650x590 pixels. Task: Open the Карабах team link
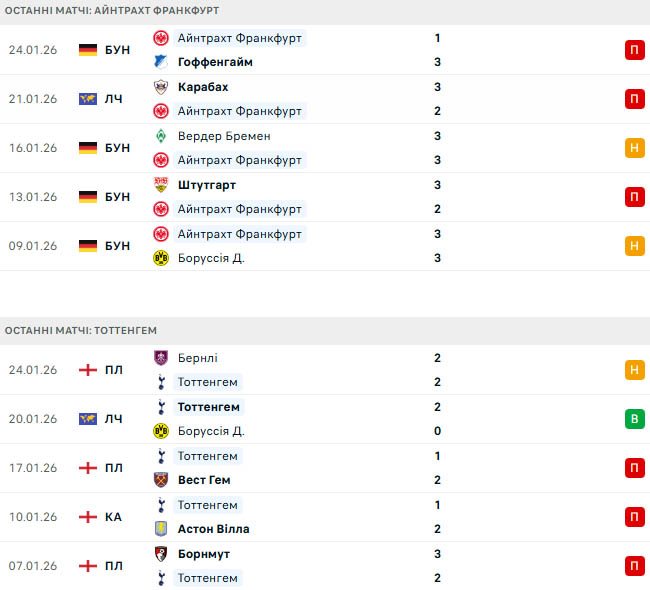coord(203,87)
